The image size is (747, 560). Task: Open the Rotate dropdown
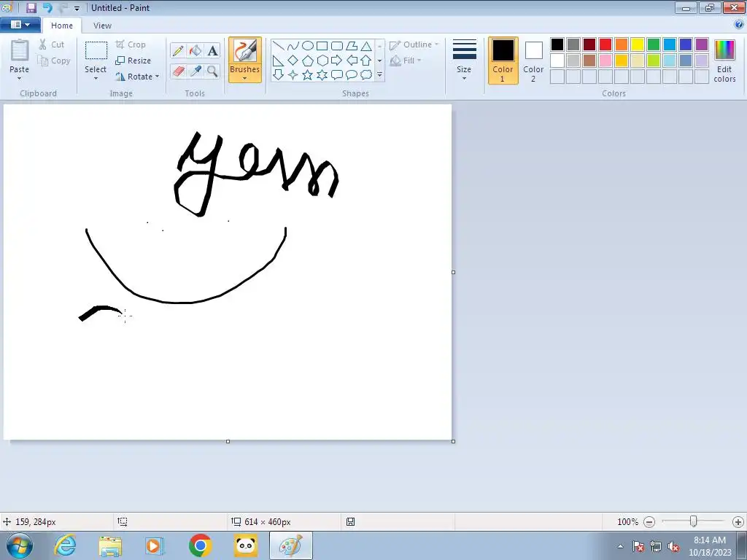pos(137,76)
